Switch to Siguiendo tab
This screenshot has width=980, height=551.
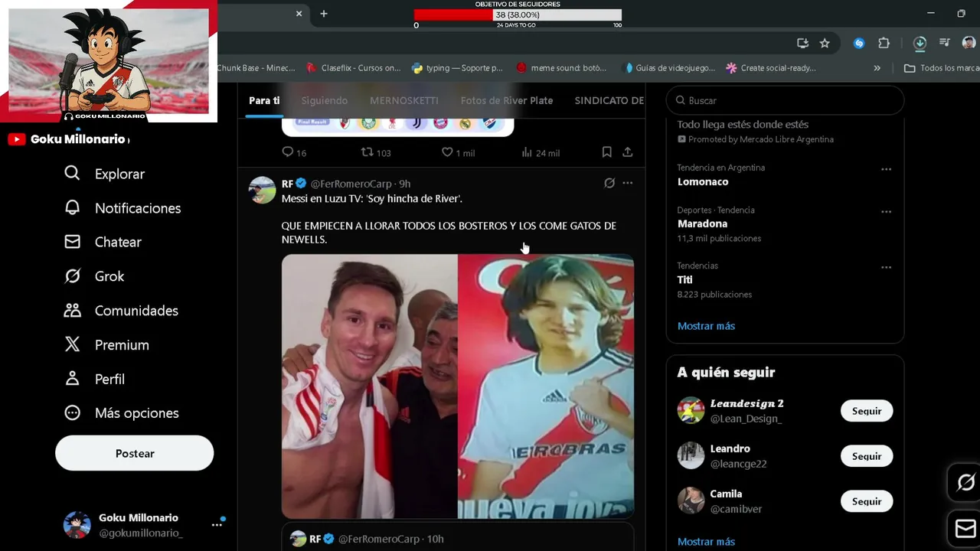324,101
